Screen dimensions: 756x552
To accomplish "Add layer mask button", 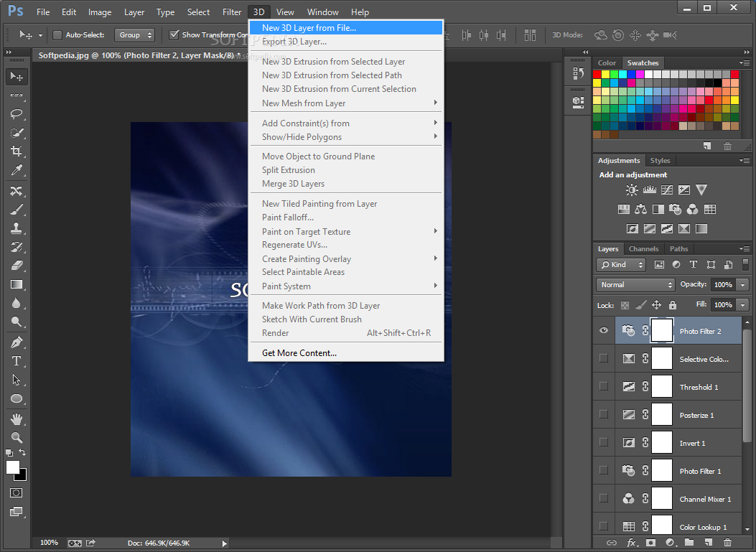I will (651, 543).
